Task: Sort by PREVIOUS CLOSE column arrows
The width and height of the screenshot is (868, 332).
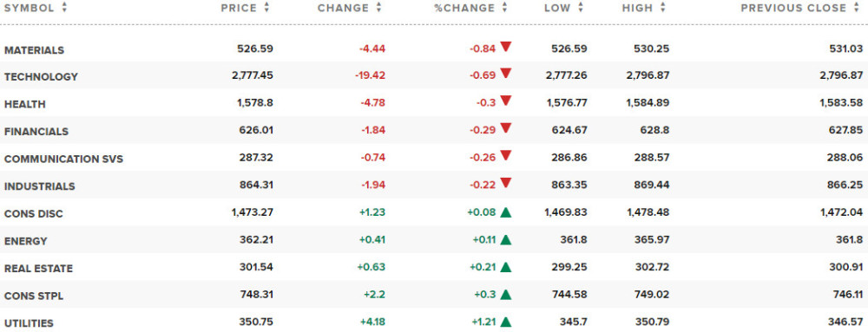Action: tap(858, 8)
